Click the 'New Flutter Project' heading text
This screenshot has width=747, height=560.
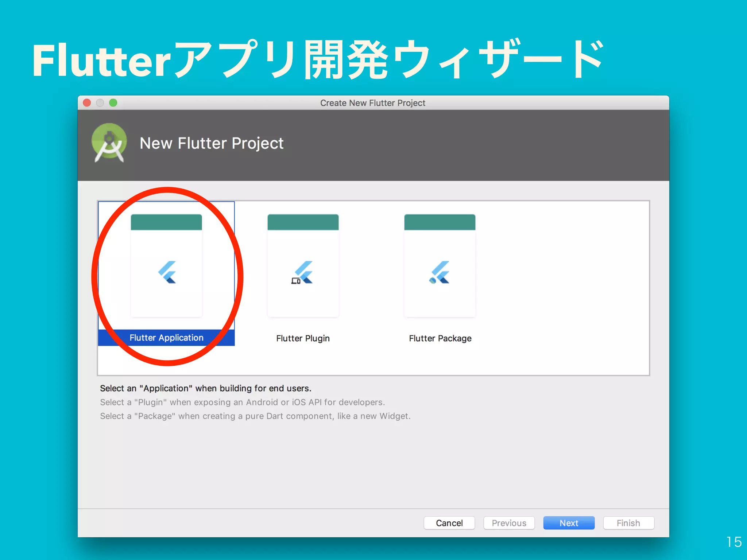pos(212,143)
